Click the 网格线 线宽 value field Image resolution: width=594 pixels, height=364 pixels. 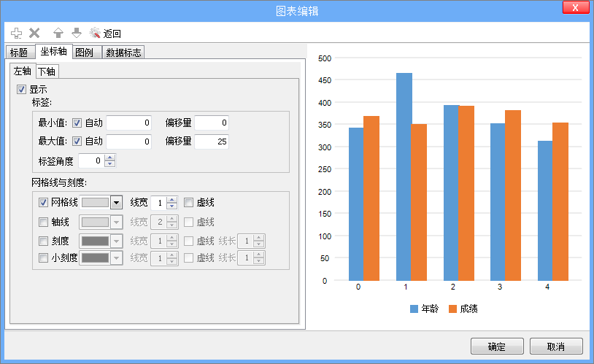(x=159, y=203)
